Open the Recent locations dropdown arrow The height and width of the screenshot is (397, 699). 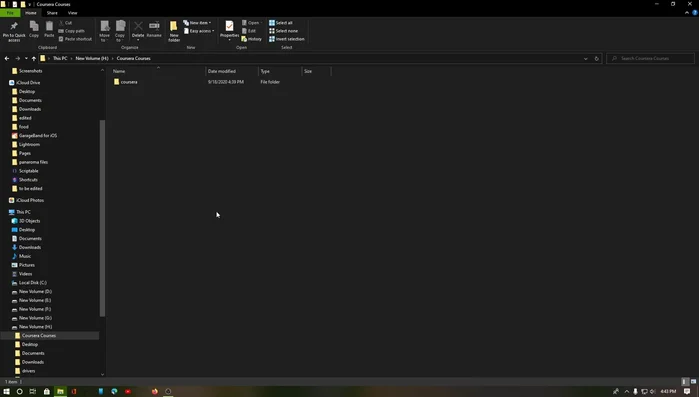[26, 58]
